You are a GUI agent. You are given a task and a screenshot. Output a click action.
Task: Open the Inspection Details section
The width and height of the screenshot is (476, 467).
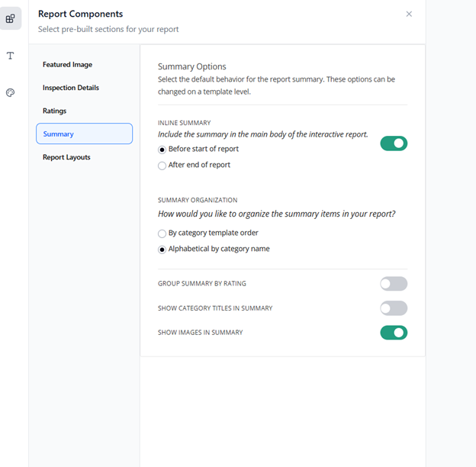pyautogui.click(x=71, y=88)
